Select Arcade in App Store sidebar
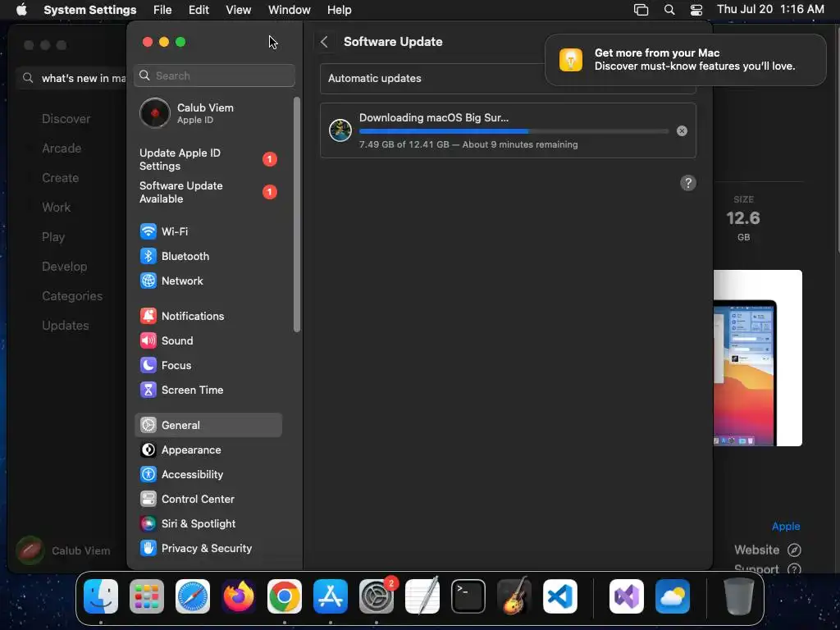Image resolution: width=840 pixels, height=630 pixels. (62, 148)
